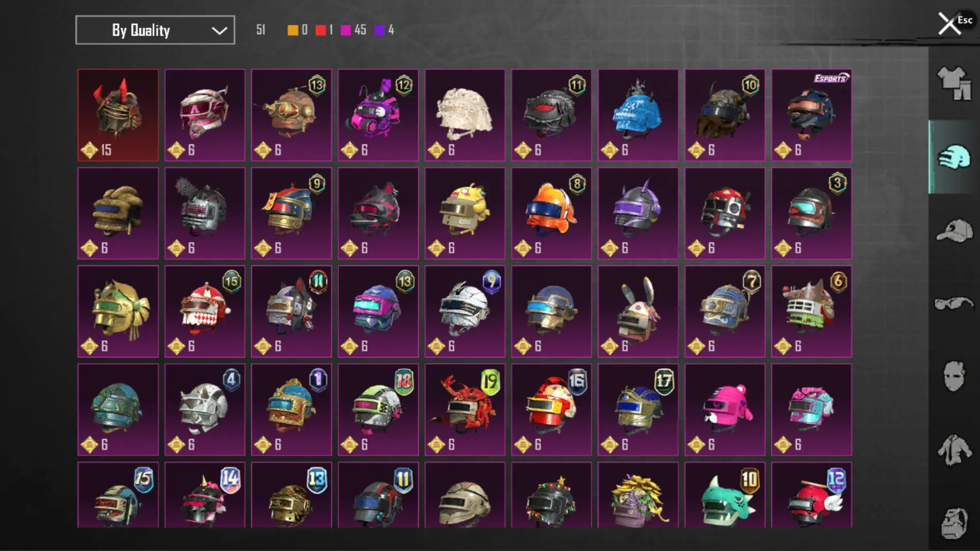Expand the By Quality sort dropdown
Viewport: 980px width, 551px height.
[x=155, y=30]
